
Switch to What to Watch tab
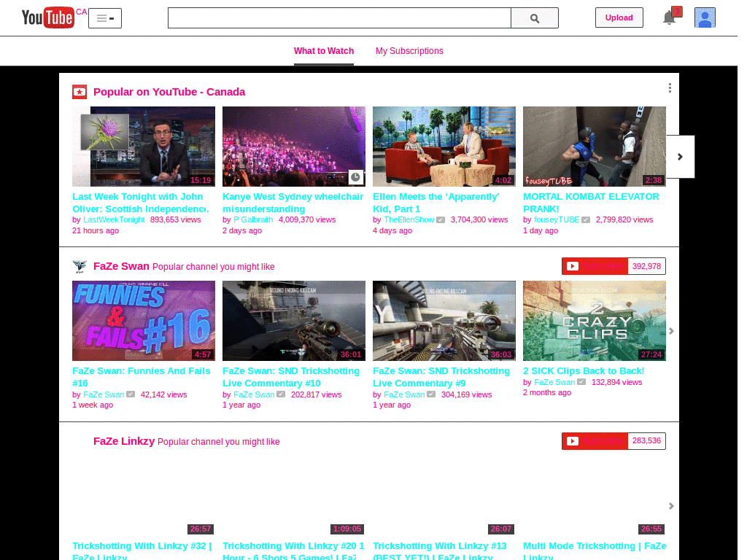pyautogui.click(x=323, y=51)
